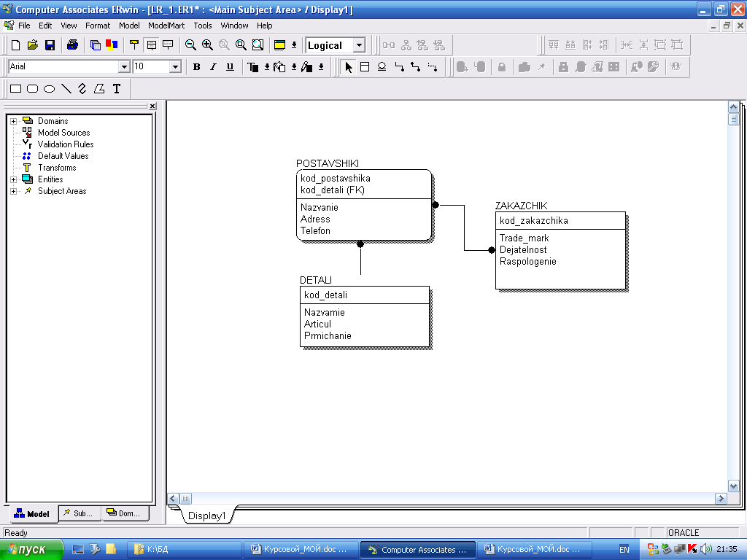The image size is (747, 560).
Task: Select the ZAKAZCHIK entity name label
Action: point(521,206)
